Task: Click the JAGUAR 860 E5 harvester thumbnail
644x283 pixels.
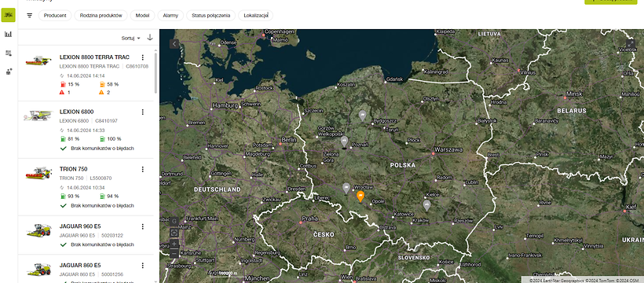Action: coord(38,270)
